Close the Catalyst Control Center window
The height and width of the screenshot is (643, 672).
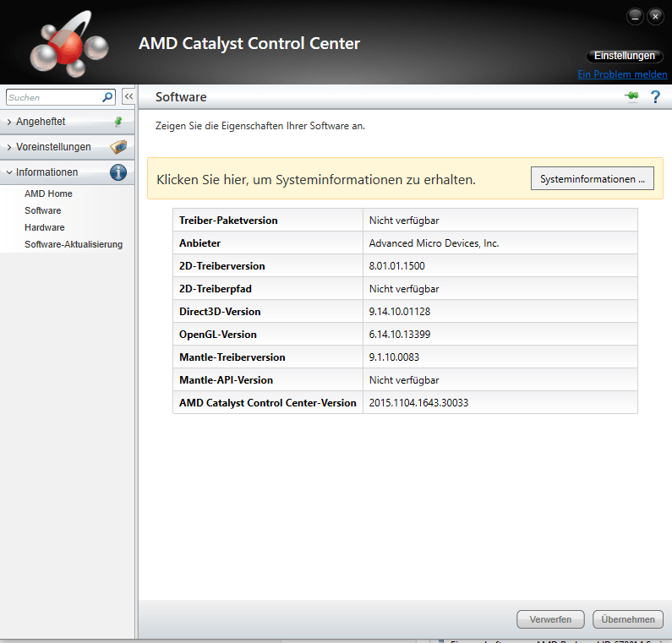pyautogui.click(x=655, y=17)
